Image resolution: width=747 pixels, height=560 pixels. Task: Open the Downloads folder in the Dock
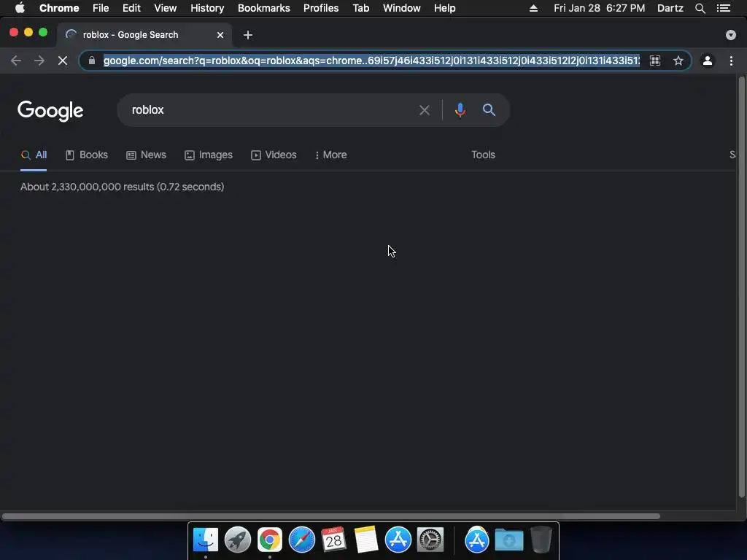[x=508, y=540]
